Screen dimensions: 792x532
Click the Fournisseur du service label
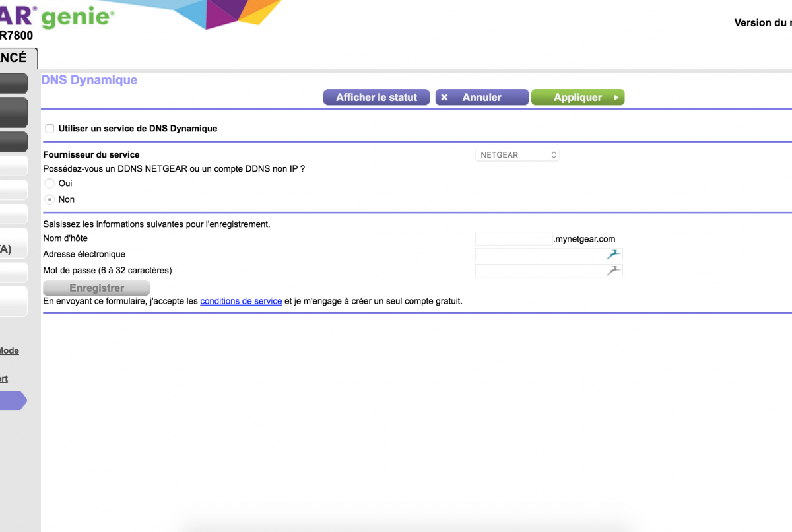(x=91, y=155)
